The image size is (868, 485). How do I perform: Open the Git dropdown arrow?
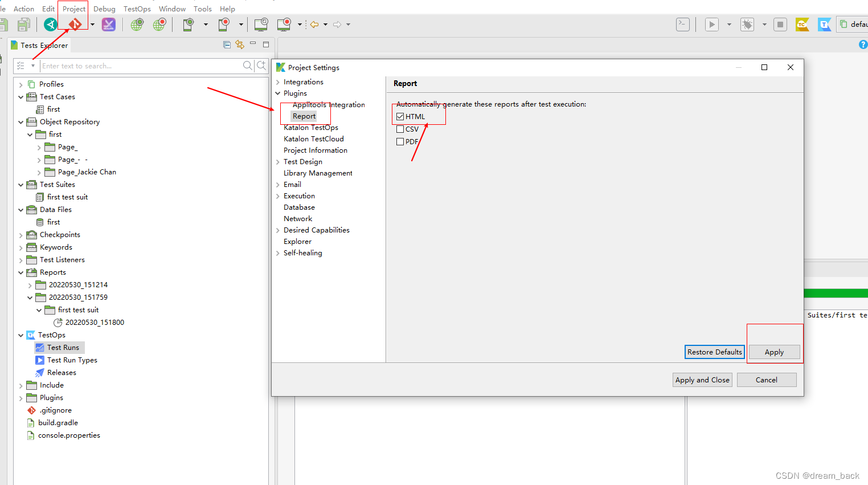92,25
